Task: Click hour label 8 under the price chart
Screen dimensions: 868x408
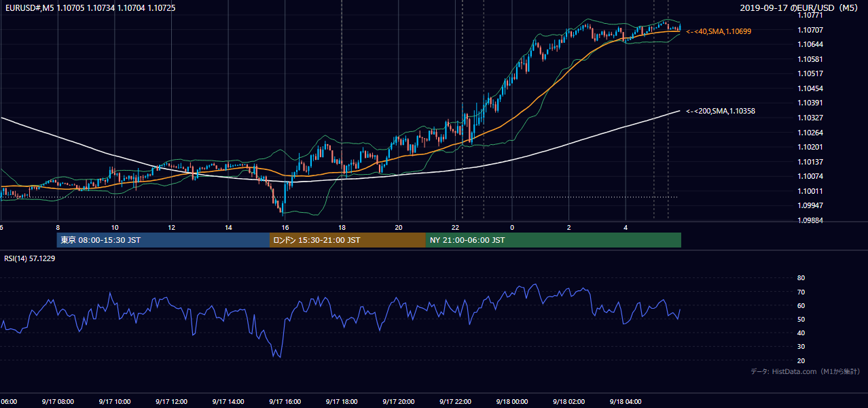Action: 58,227
